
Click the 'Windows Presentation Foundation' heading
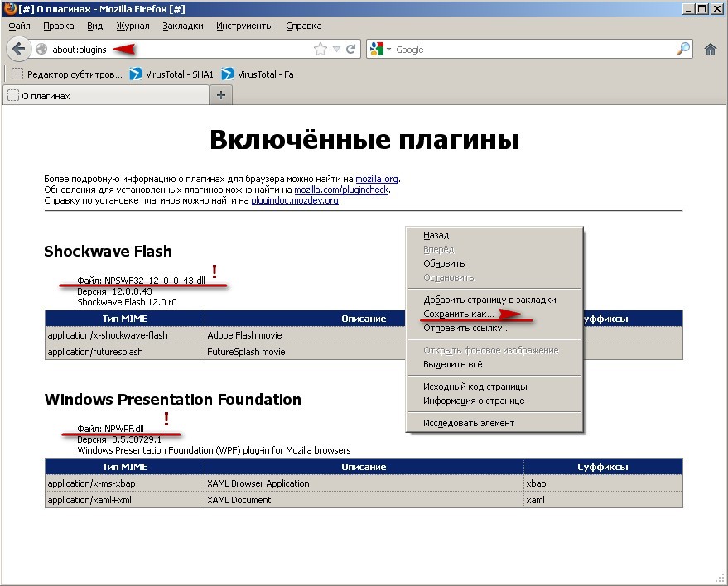pyautogui.click(x=173, y=399)
